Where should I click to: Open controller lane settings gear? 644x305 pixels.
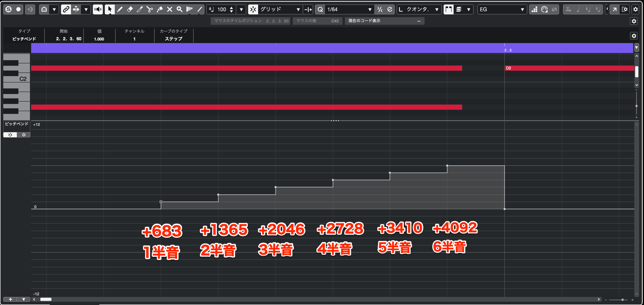click(23, 135)
